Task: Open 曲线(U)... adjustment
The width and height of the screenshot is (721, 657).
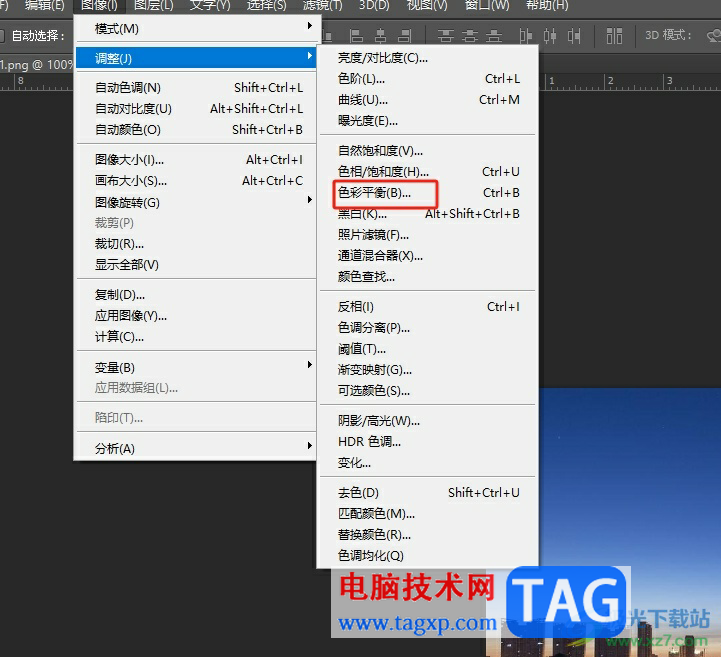Action: [428, 100]
